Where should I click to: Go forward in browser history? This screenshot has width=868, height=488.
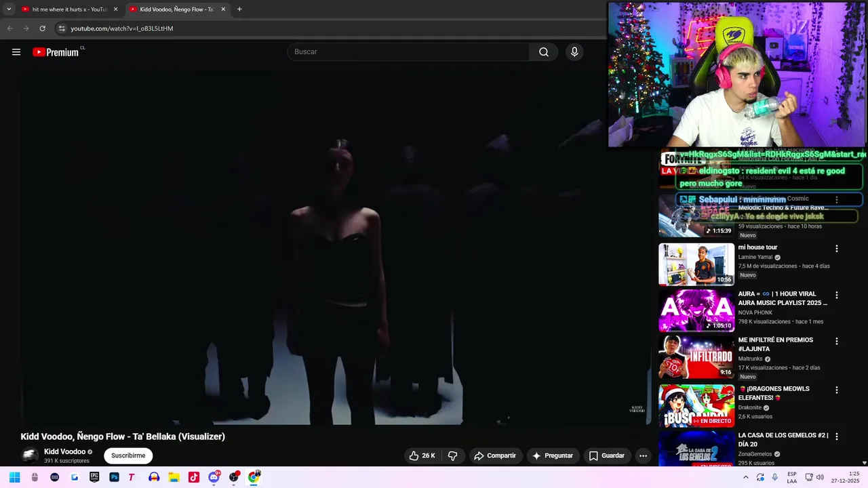pos(26,28)
